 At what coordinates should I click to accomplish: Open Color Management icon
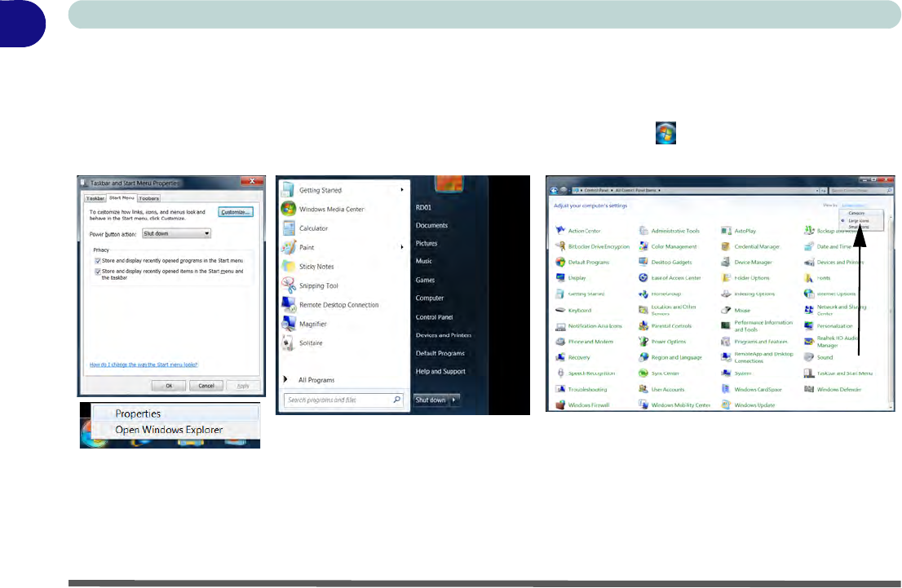pyautogui.click(x=643, y=246)
